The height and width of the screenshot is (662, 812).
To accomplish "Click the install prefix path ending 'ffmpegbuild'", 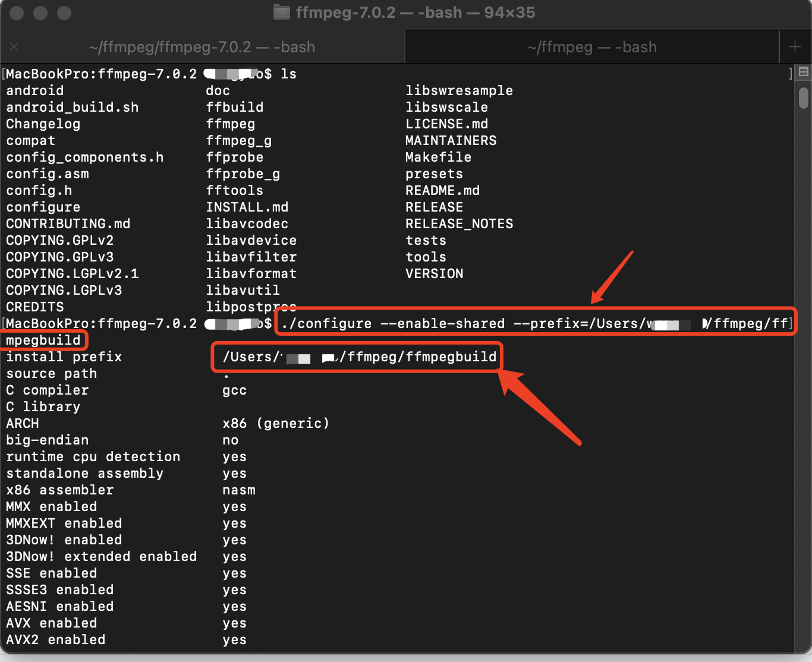I will tap(360, 357).
